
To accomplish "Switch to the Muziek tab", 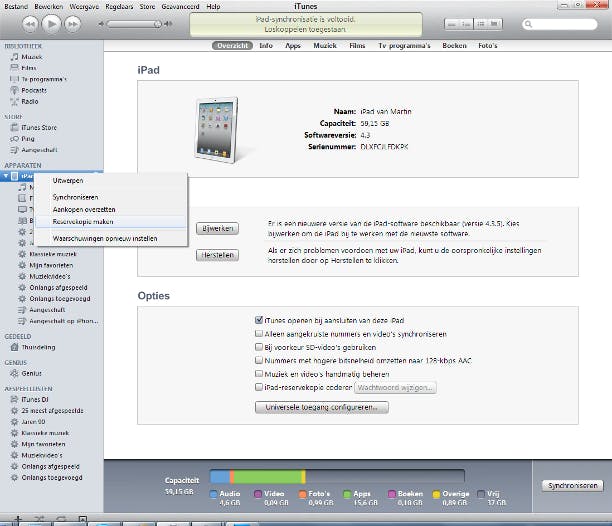I will 325,46.
